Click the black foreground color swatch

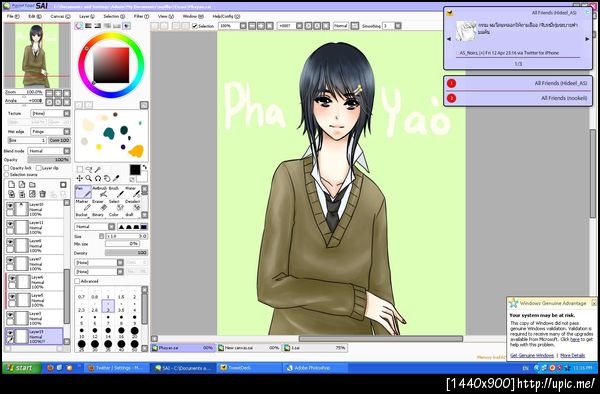coord(135,170)
